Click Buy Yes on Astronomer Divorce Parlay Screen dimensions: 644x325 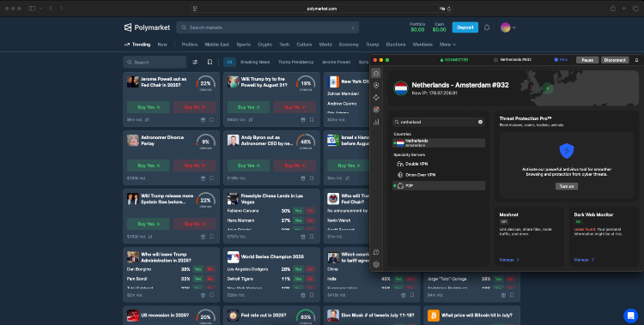[149, 166]
